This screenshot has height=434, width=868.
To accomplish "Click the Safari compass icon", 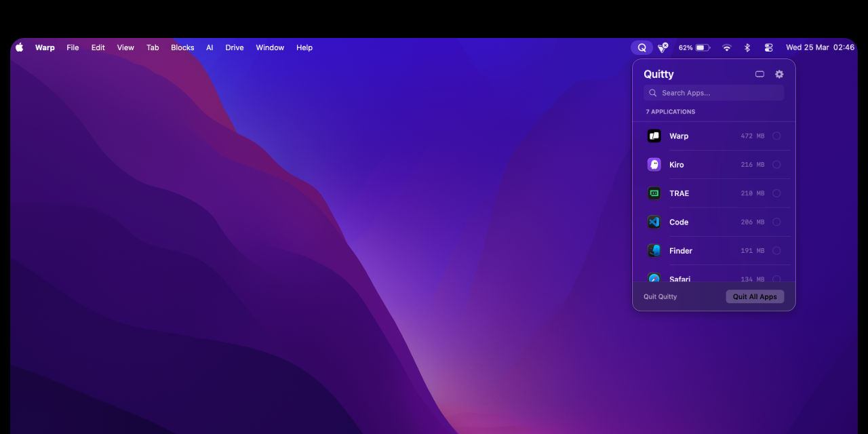I will point(654,277).
